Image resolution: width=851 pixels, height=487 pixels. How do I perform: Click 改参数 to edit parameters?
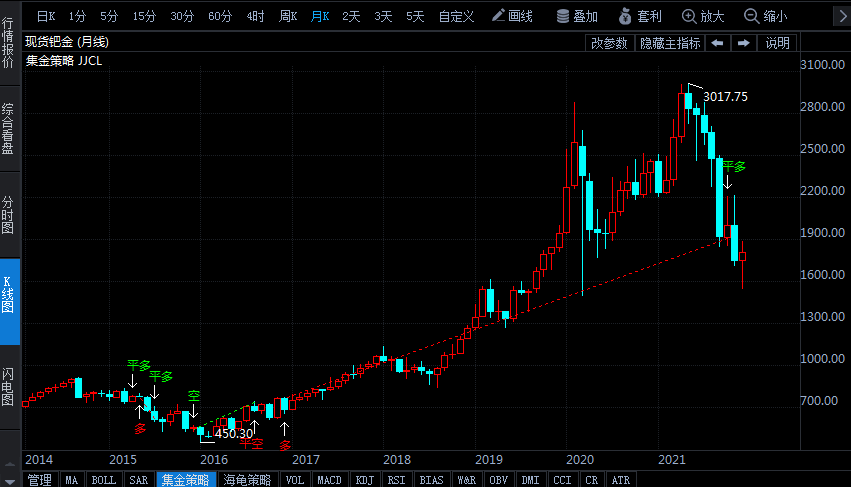(609, 43)
